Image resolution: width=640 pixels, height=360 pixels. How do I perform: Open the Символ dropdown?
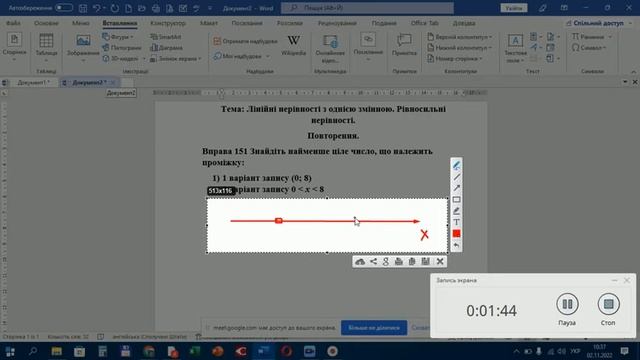(589, 48)
